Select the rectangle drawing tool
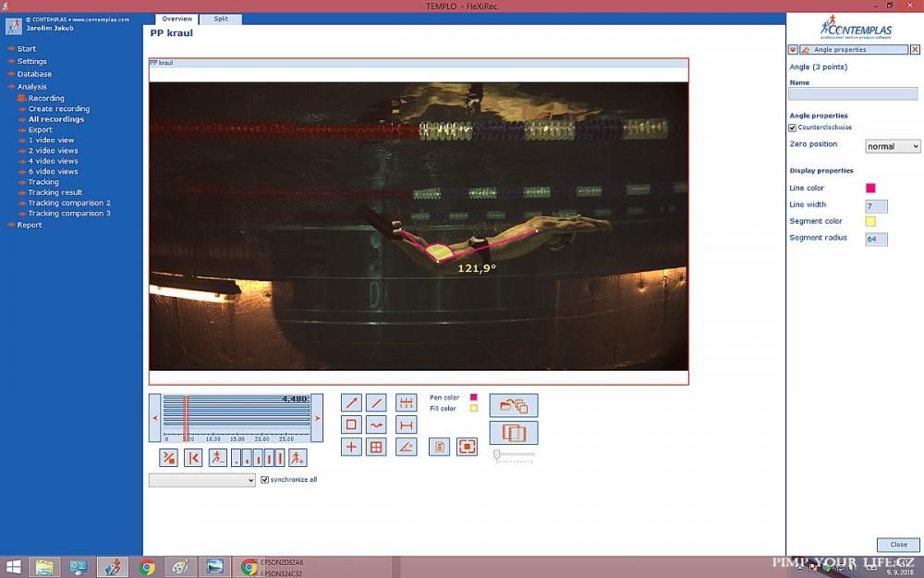Screen dimensions: 924x578 tap(351, 424)
